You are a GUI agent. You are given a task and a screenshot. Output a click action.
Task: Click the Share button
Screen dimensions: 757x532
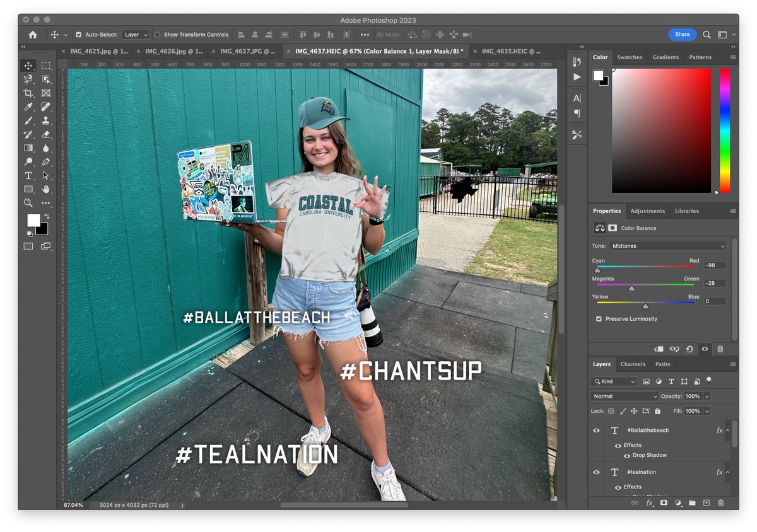682,35
